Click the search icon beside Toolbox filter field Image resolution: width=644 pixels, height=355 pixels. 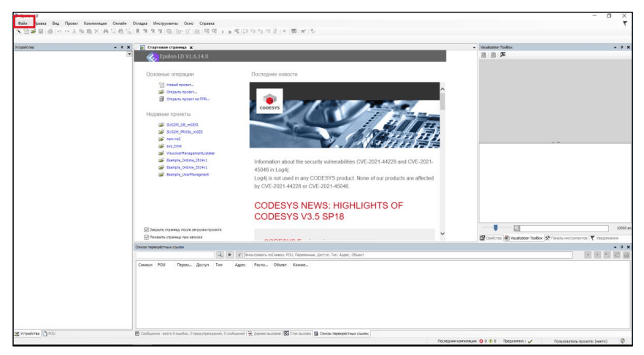[x=516, y=228]
